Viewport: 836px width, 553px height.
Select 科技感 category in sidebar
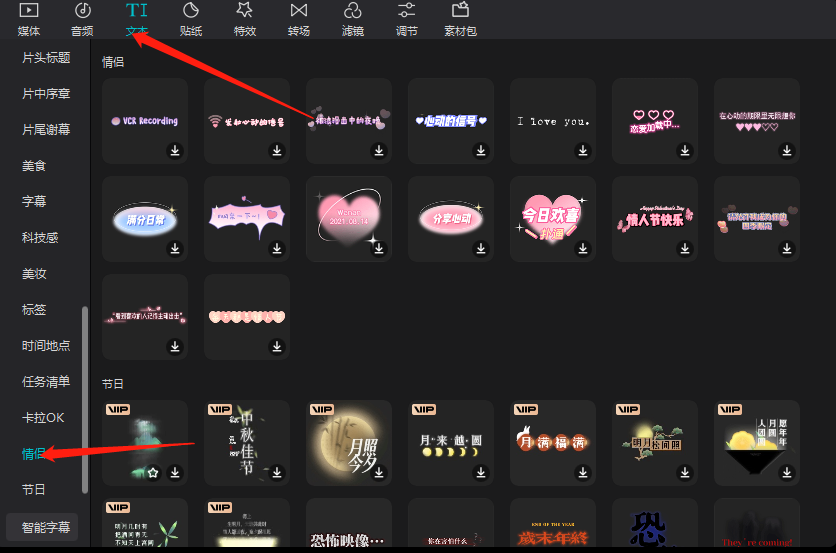pos(40,238)
